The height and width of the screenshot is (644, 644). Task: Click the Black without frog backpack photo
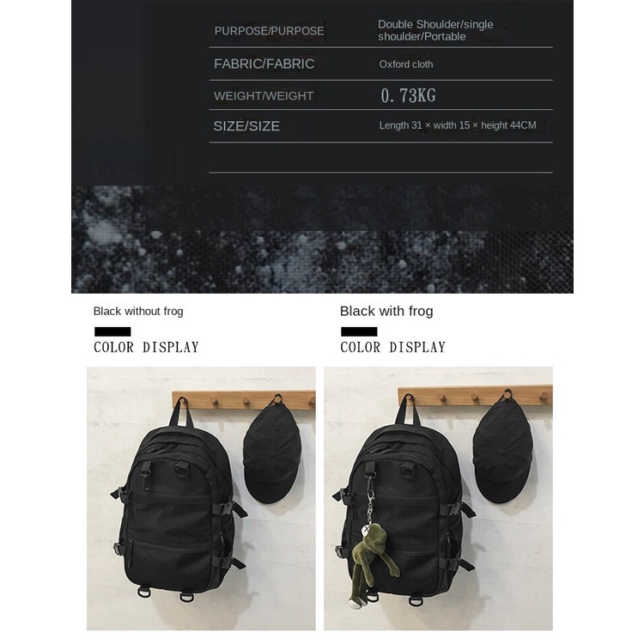[201, 498]
